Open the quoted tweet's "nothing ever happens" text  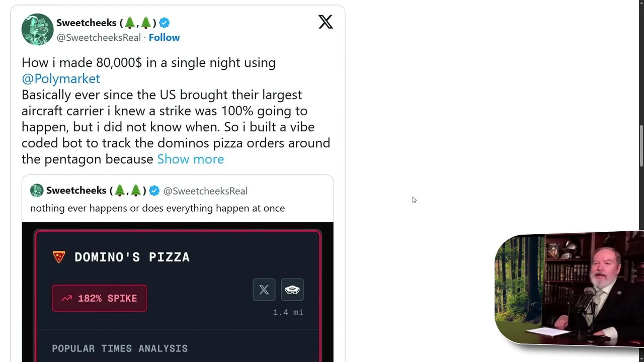click(x=157, y=208)
